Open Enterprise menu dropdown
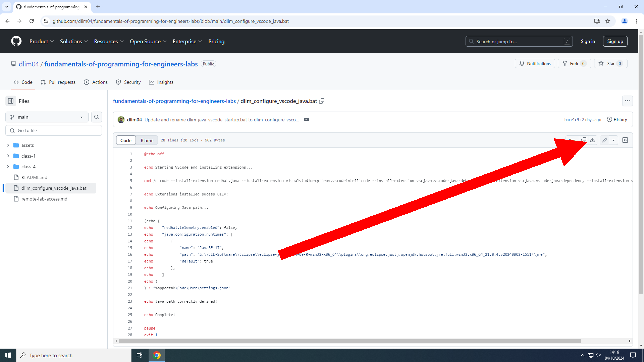Viewport: 644px width, 362px height. click(x=187, y=41)
